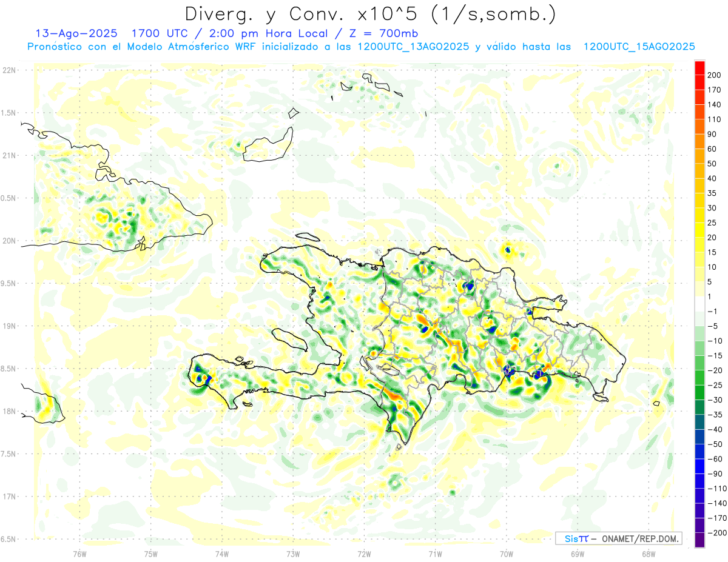The height and width of the screenshot is (562, 728).
Task: Click the orange swatch between 90 and 60
Action: pyautogui.click(x=699, y=142)
